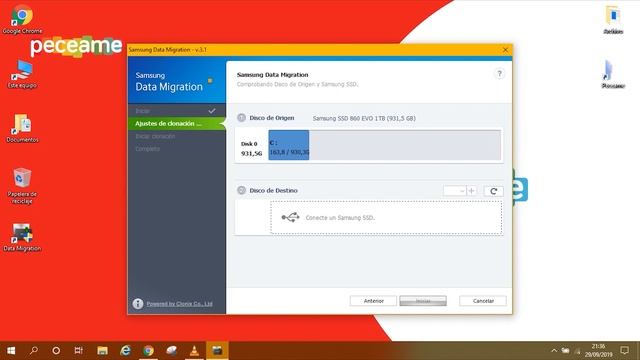The width and height of the screenshot is (640, 360).
Task: Click the Disco de Destino label
Action: tap(273, 190)
